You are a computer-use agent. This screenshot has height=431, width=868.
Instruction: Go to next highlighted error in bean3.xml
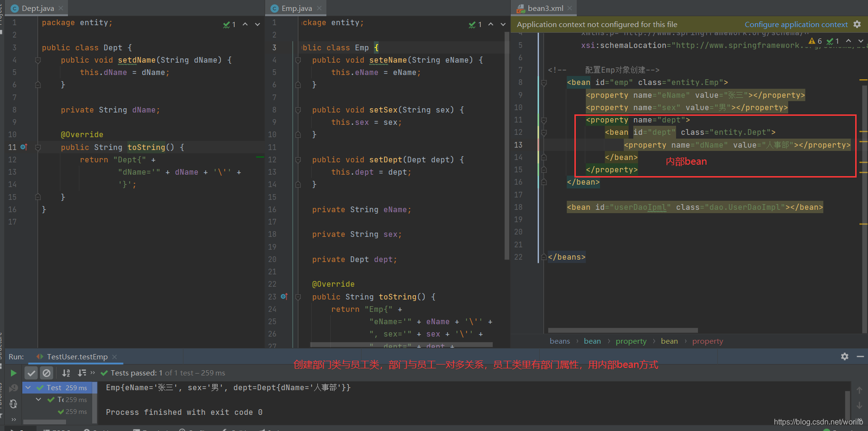860,41
